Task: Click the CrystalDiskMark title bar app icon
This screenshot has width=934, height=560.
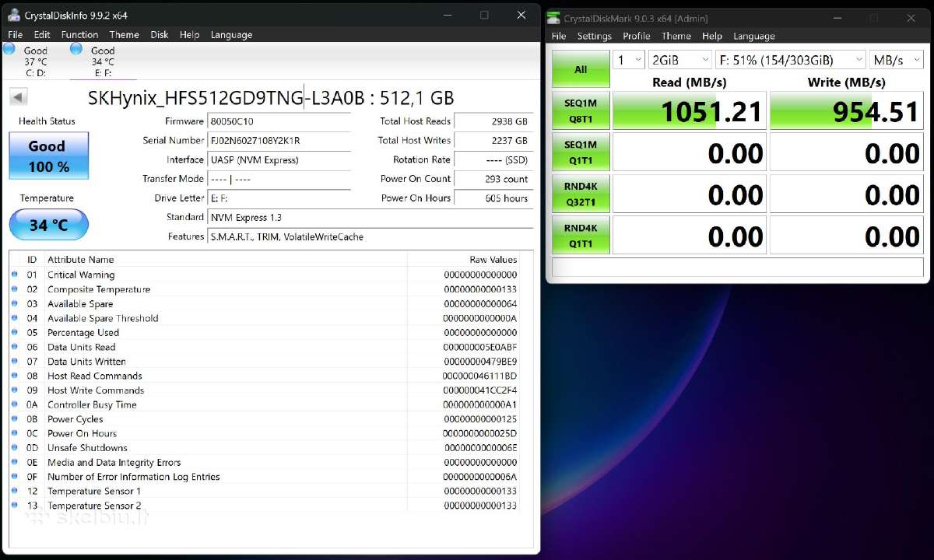Action: 553,18
